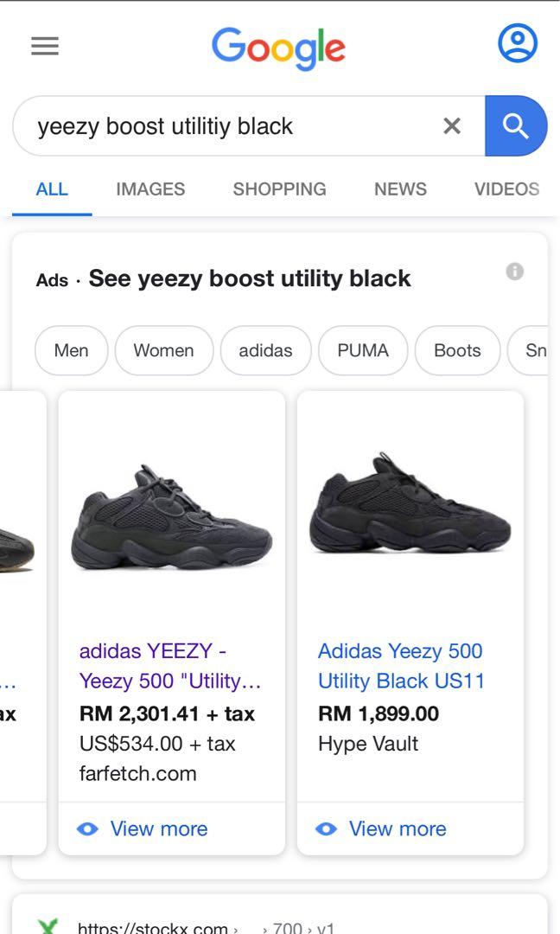The height and width of the screenshot is (934, 560).
Task: Click the eye icon beside Hype Vault View more
Action: pos(326,828)
